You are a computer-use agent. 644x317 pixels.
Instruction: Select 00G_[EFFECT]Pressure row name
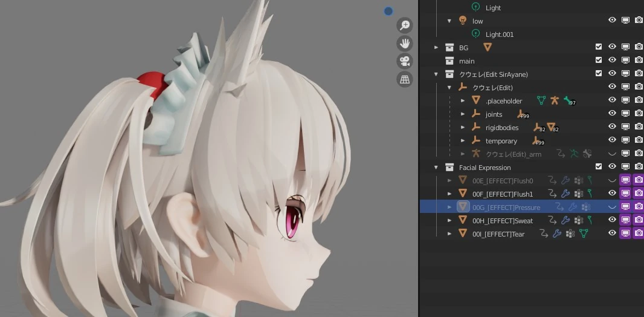click(x=506, y=208)
